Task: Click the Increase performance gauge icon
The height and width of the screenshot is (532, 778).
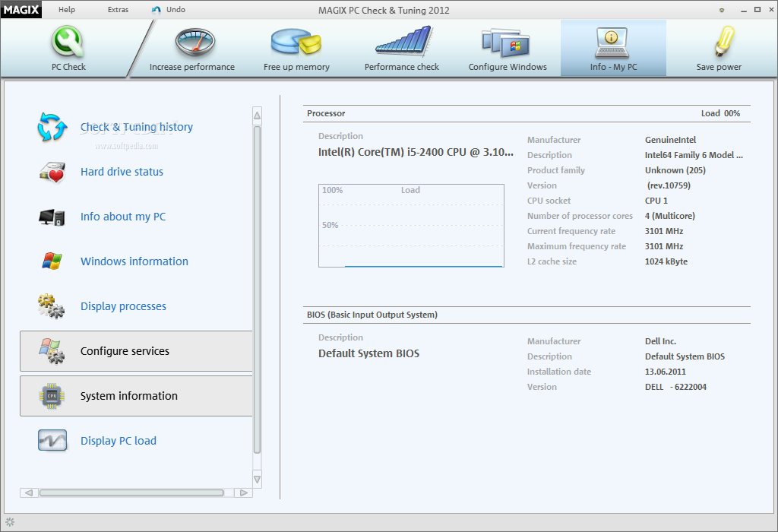Action: point(195,43)
